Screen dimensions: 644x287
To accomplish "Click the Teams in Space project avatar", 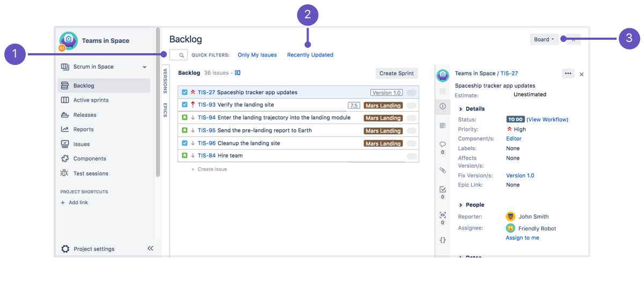I will coord(68,41).
